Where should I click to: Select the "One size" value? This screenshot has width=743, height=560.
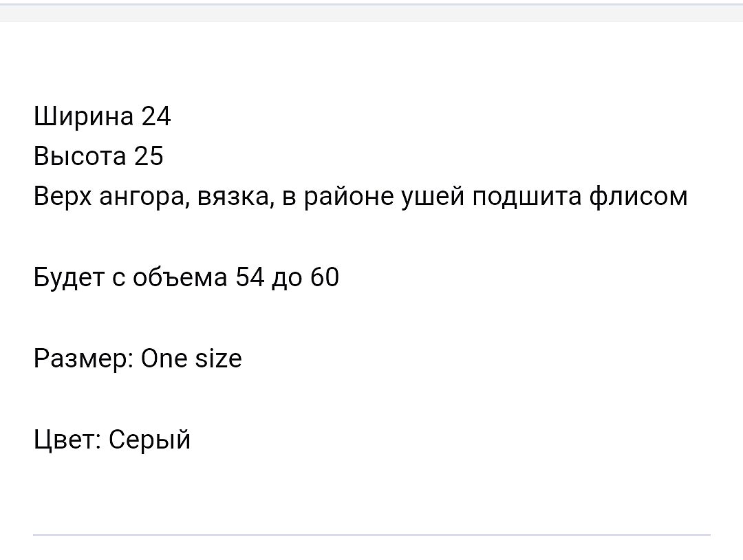(191, 358)
